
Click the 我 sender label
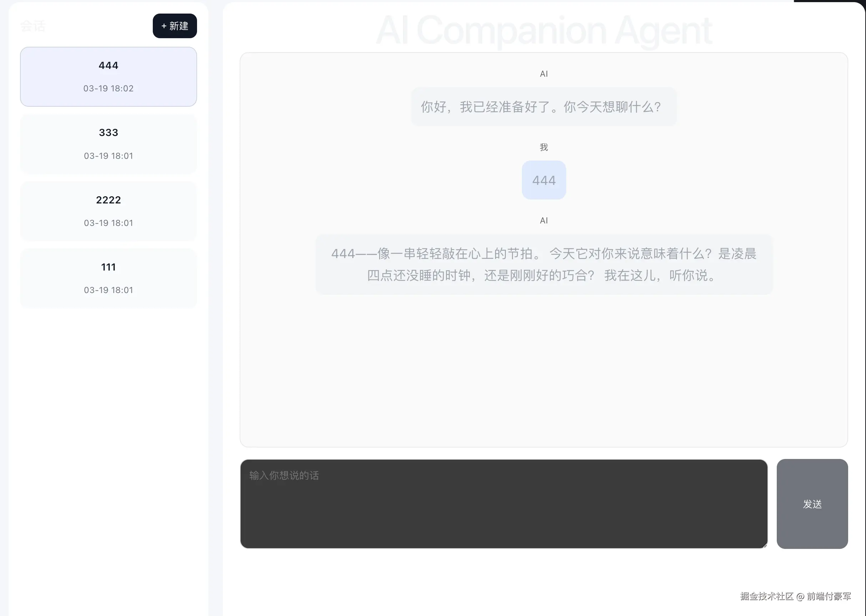pos(544,147)
